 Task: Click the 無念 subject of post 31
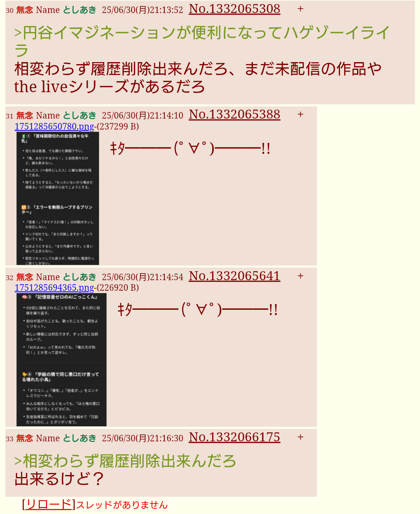pyautogui.click(x=25, y=116)
